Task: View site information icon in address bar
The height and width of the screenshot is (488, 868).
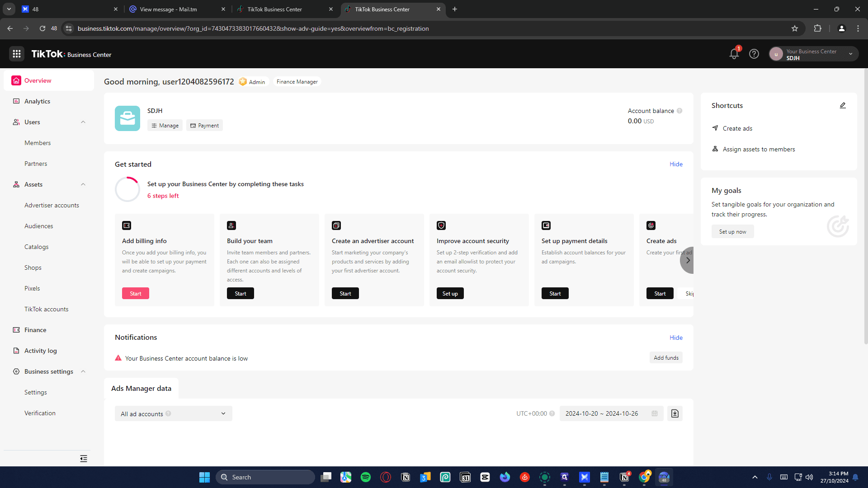Action: (x=69, y=28)
